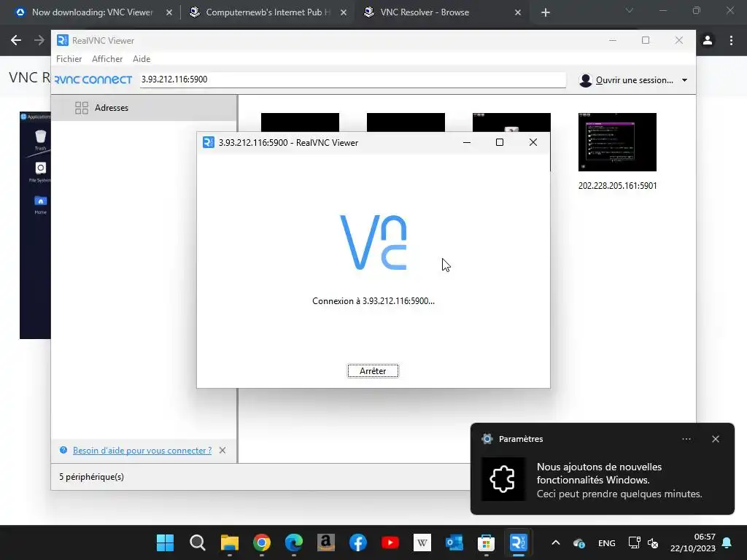The image size is (747, 560).
Task: Switch to the VNC Resolver - Browse tab
Action: coord(424,12)
